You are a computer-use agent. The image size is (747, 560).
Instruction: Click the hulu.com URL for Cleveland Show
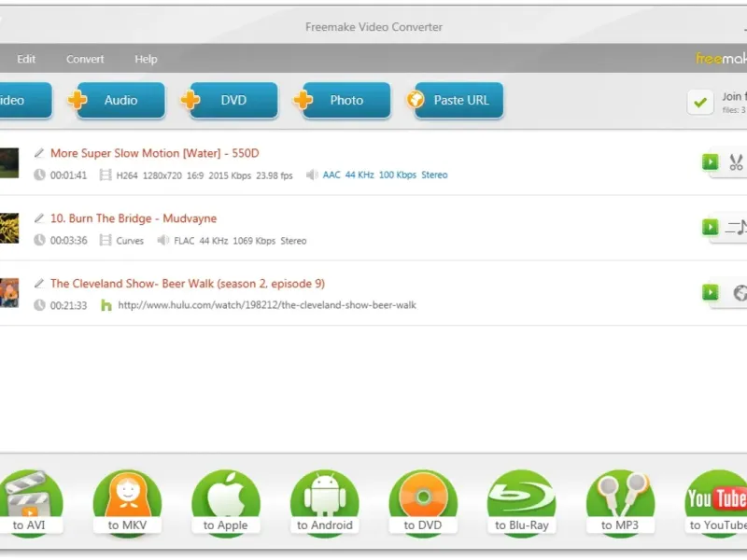[267, 305]
